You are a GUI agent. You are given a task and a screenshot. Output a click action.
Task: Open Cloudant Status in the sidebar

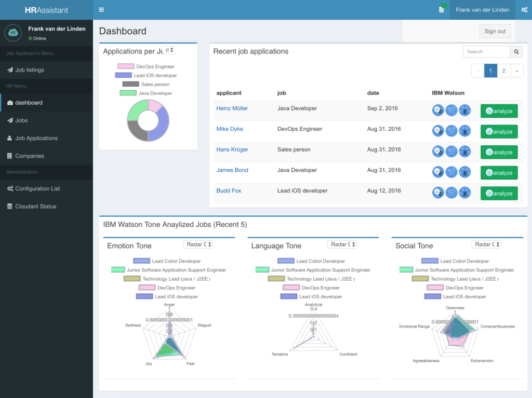(46, 206)
